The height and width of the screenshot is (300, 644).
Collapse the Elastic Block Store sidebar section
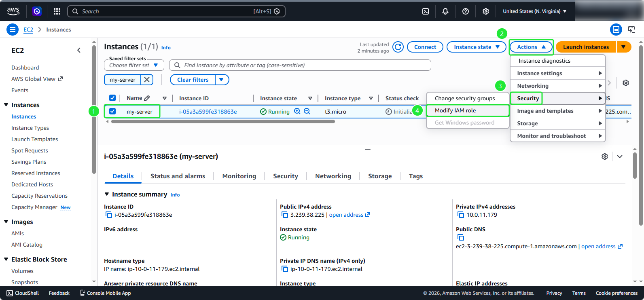tap(6, 260)
